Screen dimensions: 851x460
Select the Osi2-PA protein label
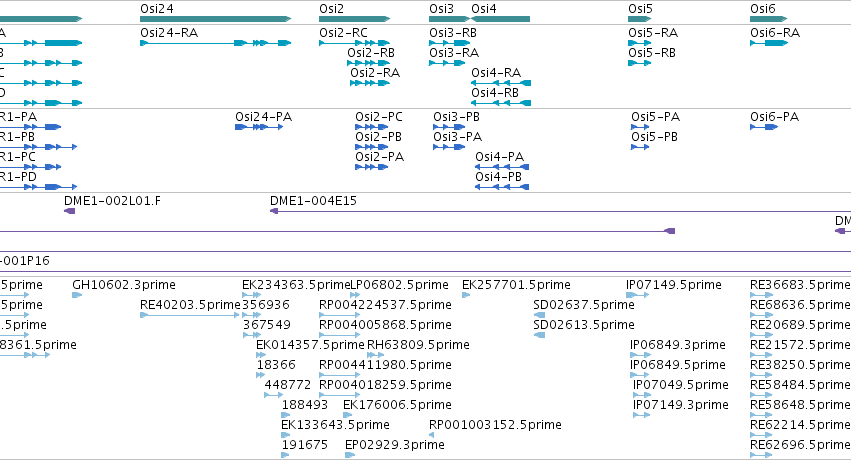pyautogui.click(x=379, y=157)
